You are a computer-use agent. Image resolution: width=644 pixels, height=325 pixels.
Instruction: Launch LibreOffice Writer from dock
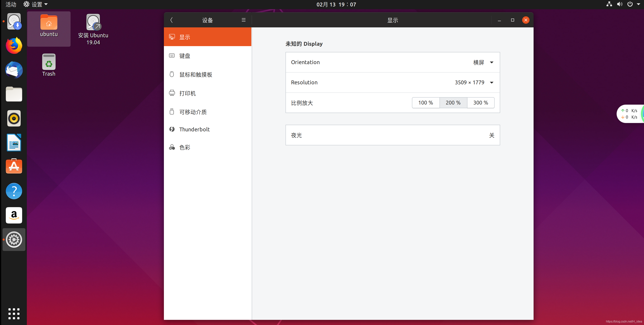14,143
